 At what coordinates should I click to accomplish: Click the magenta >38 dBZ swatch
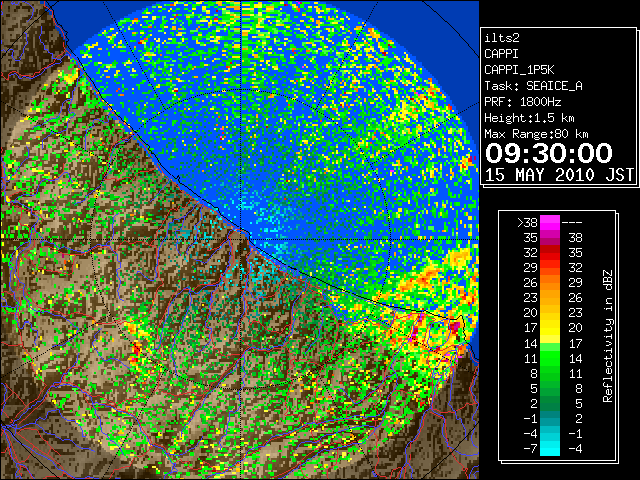coord(550,222)
